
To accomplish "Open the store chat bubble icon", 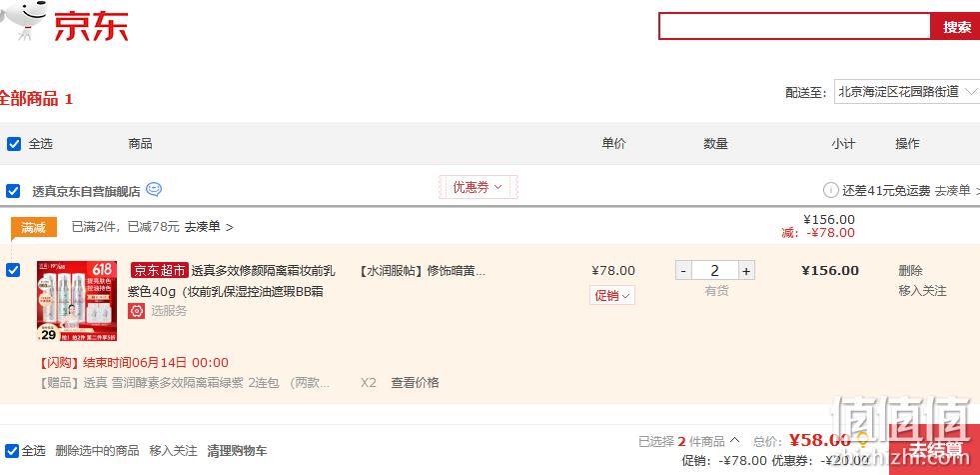I will pos(154,190).
